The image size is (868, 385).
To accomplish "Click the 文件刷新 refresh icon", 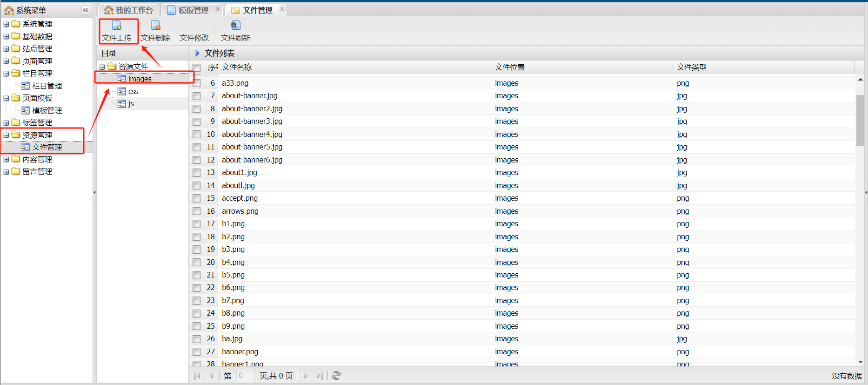I will pyautogui.click(x=235, y=25).
